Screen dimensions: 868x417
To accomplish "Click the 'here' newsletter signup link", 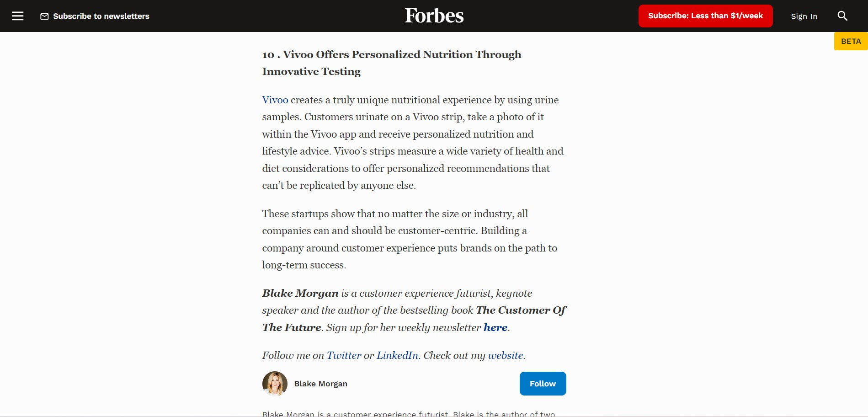I will click(x=495, y=327).
